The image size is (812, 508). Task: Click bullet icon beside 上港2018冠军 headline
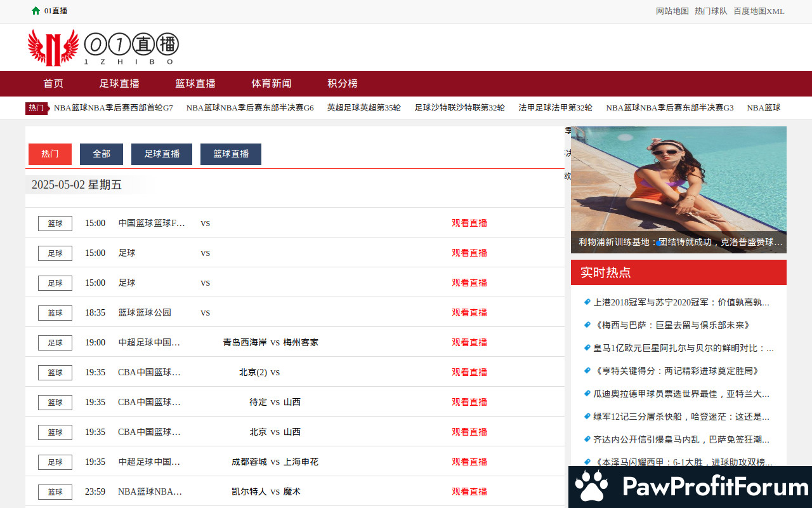click(x=587, y=302)
